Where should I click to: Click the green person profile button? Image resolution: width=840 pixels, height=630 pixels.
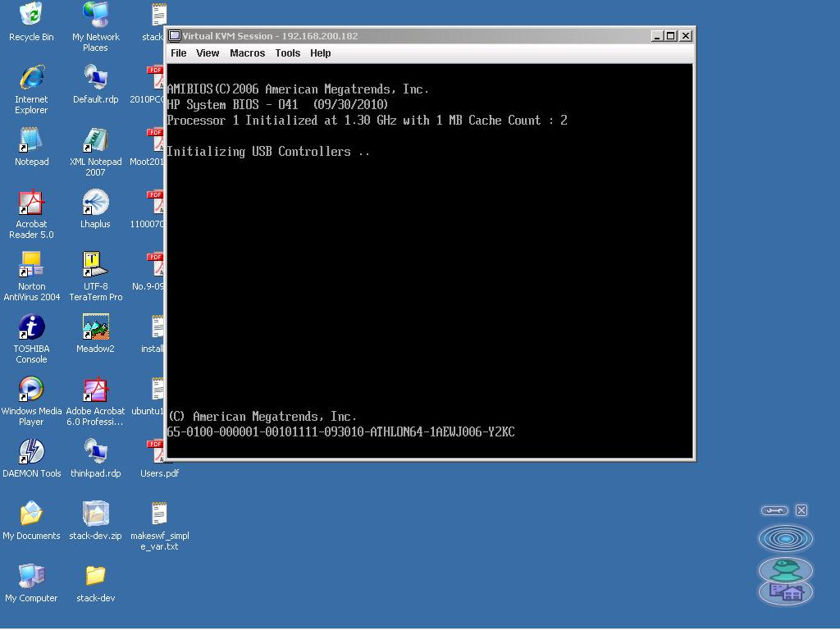(786, 569)
